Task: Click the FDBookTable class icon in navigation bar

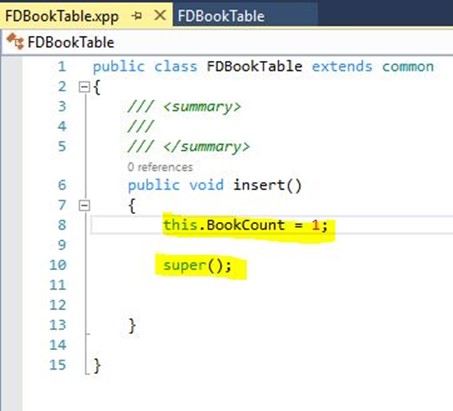Action: [15, 41]
